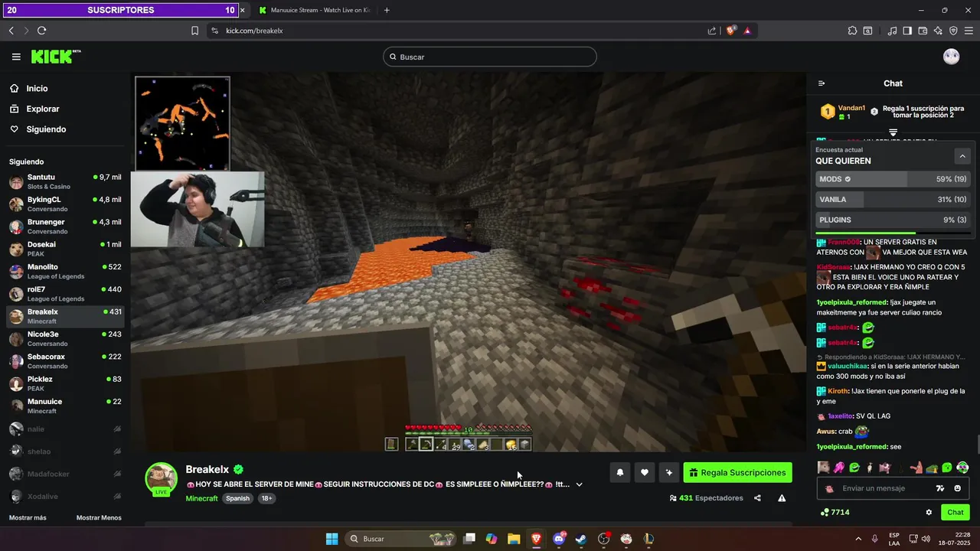980x551 pixels.
Task: Open Manuuice channel in sidebar
Action: (x=65, y=406)
